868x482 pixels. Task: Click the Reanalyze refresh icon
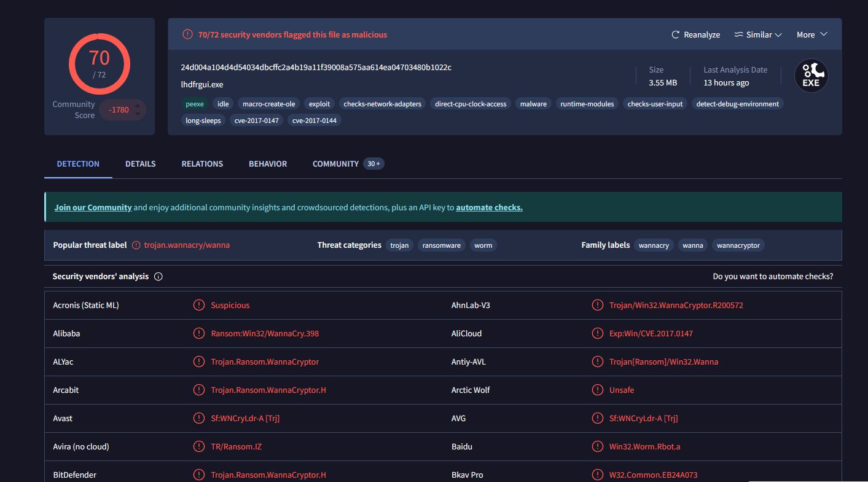coord(676,35)
